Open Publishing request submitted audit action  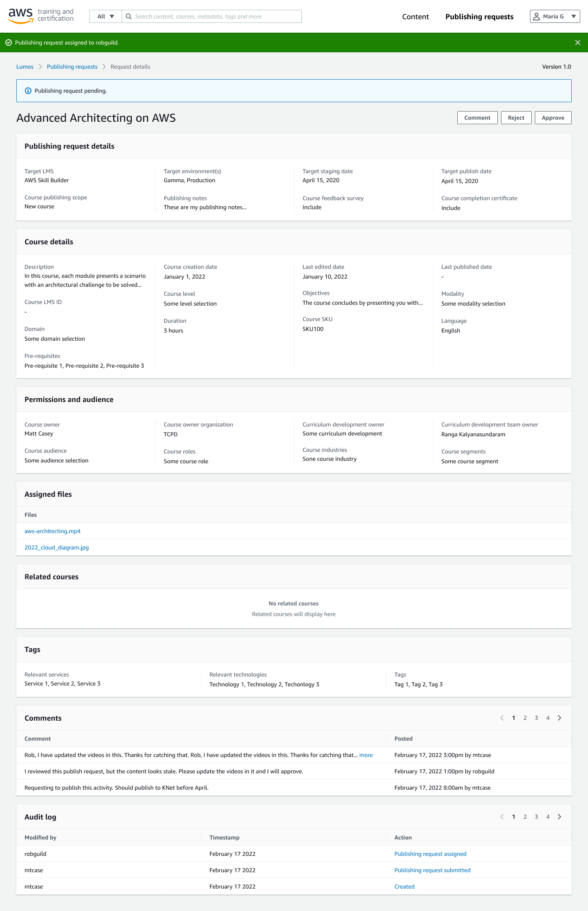[432, 870]
